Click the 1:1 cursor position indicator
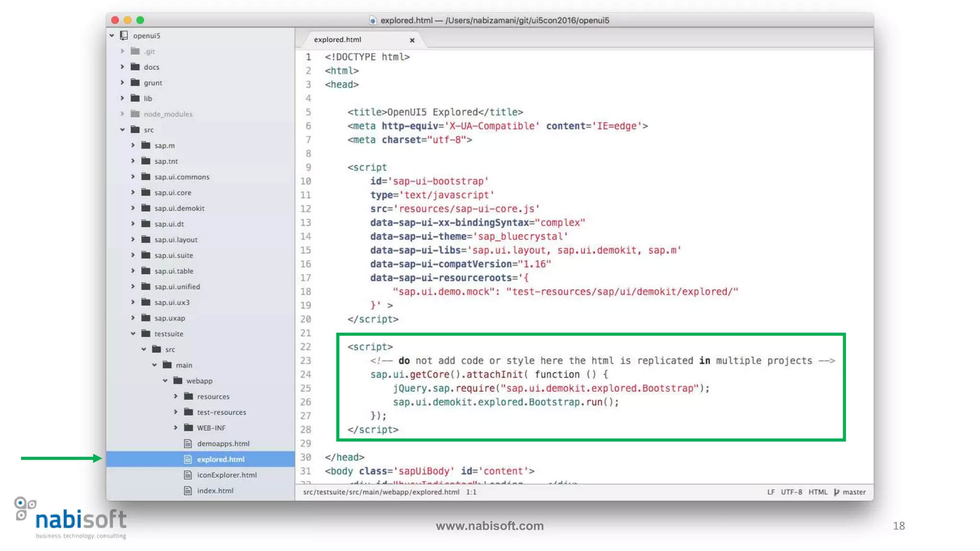The image size is (980, 551). tap(471, 492)
